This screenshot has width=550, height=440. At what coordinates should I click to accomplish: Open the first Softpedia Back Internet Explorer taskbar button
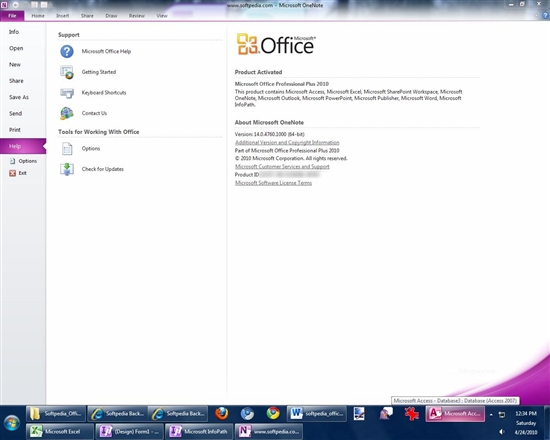117,414
